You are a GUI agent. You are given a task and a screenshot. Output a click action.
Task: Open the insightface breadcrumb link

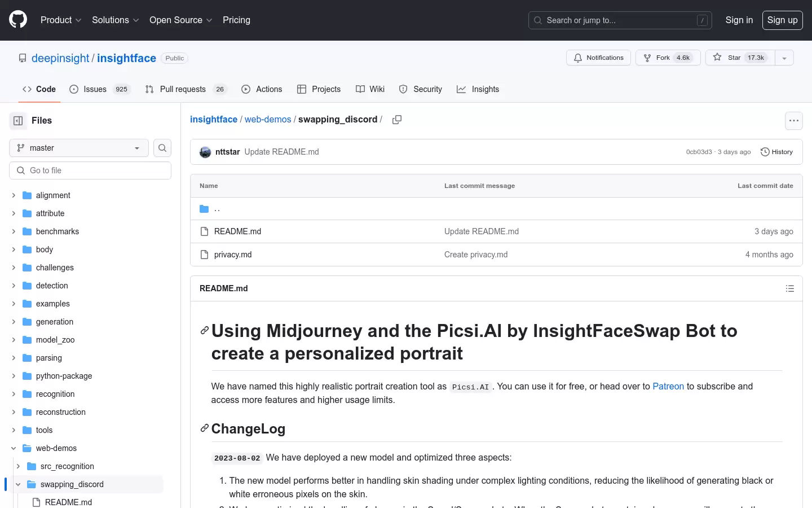214,119
